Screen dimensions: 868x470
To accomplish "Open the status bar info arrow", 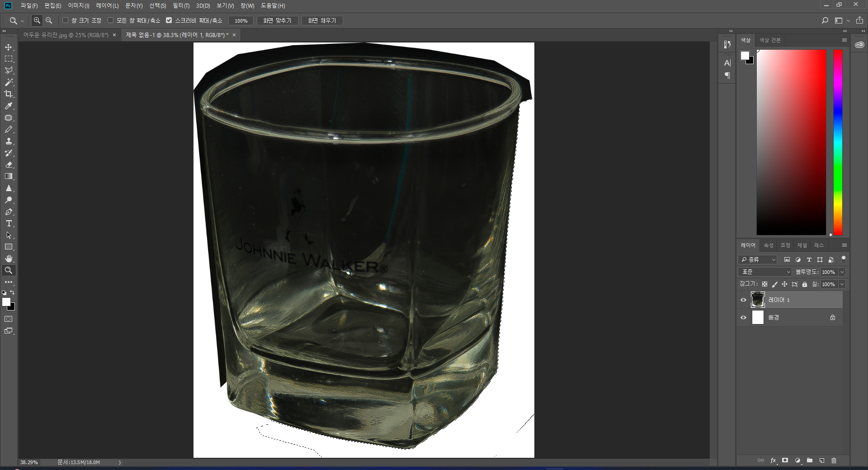I will [x=120, y=462].
